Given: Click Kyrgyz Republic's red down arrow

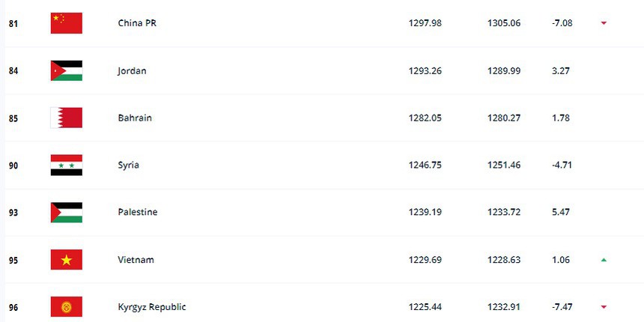Looking at the screenshot, I should tap(604, 307).
